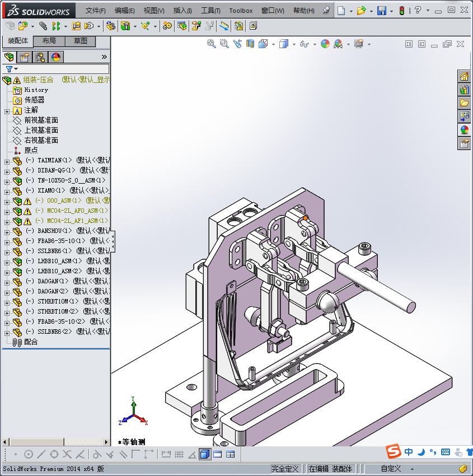Click the Move Component icon
Viewport: 473px width, 476px height.
point(89,26)
